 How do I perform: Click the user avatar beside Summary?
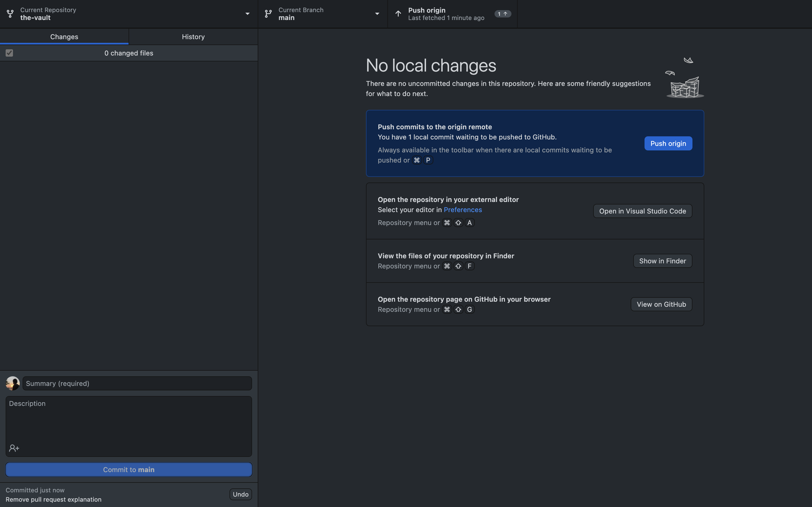tap(13, 383)
